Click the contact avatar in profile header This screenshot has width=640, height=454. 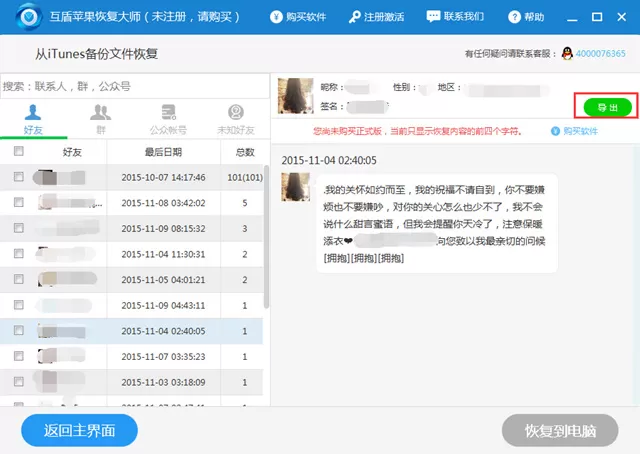pos(296,96)
